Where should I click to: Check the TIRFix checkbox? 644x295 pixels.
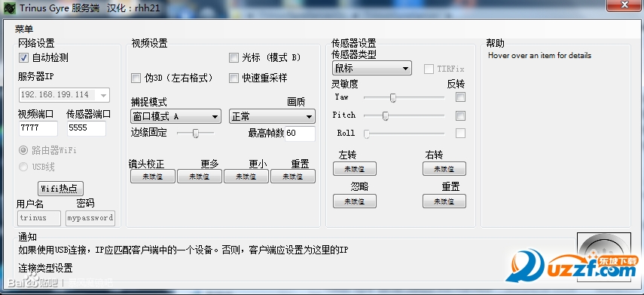[429, 69]
